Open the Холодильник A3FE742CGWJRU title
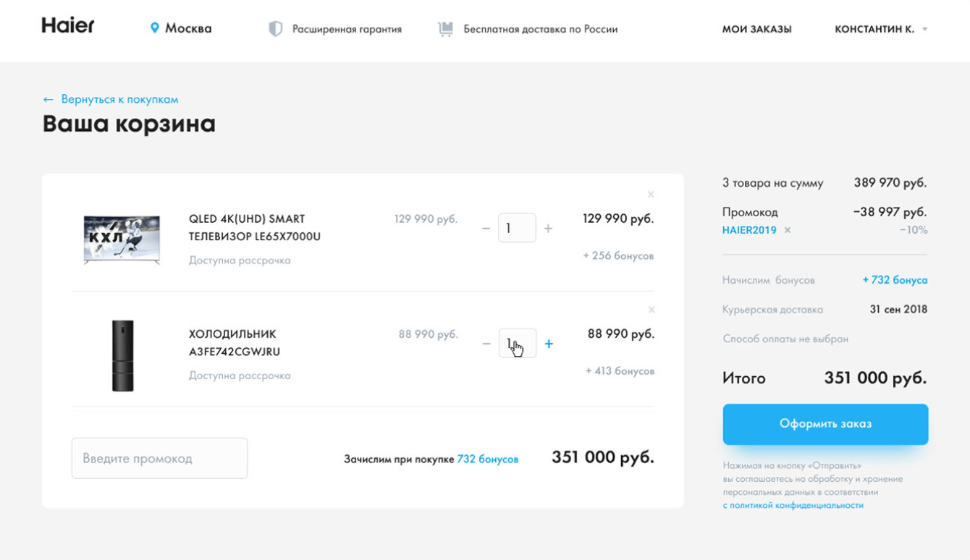Viewport: 970px width, 560px height. pos(235,343)
